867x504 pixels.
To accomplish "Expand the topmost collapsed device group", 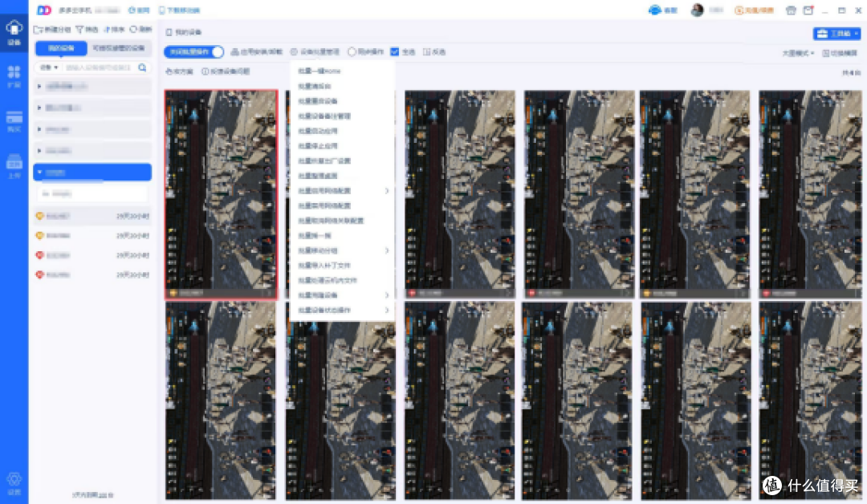I will coord(39,86).
